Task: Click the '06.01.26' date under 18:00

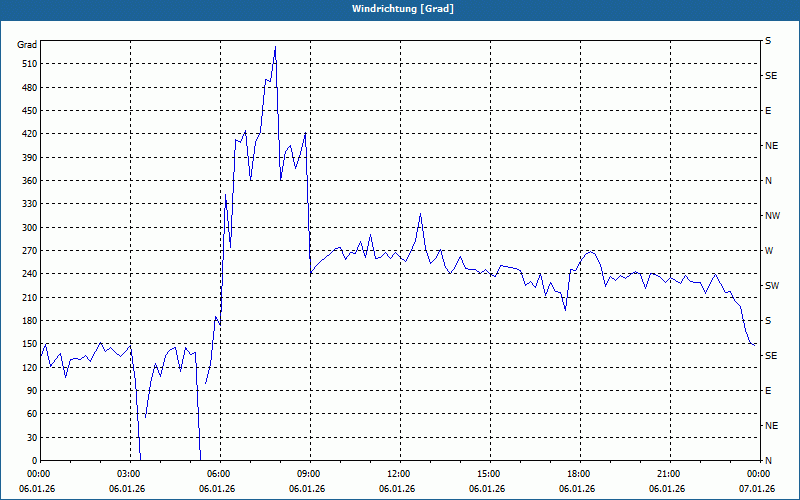Action: 577,489
